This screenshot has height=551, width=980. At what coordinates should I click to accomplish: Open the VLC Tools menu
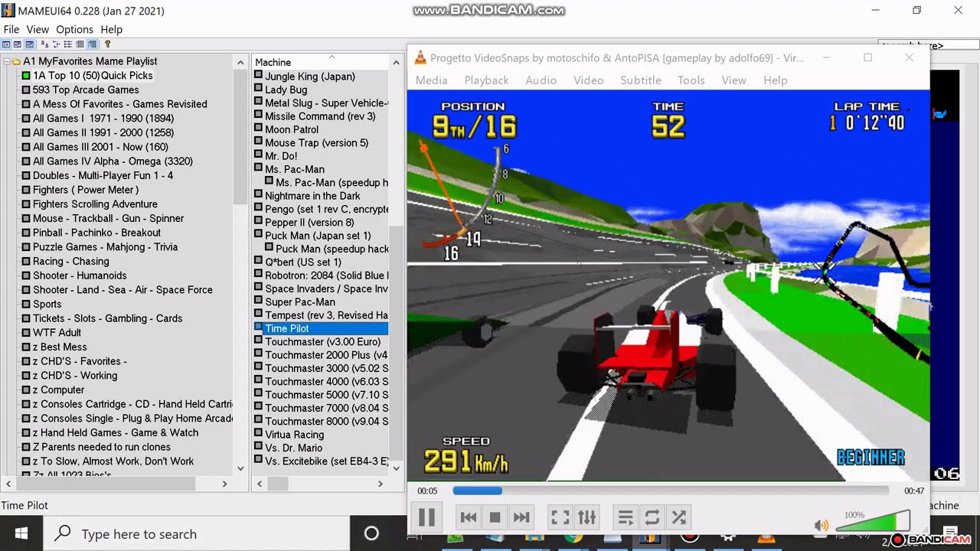click(691, 80)
